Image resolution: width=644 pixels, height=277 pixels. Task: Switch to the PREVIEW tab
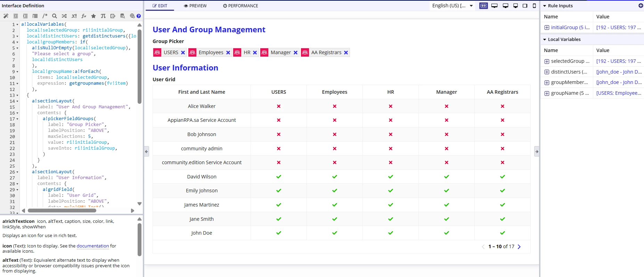pyautogui.click(x=195, y=6)
